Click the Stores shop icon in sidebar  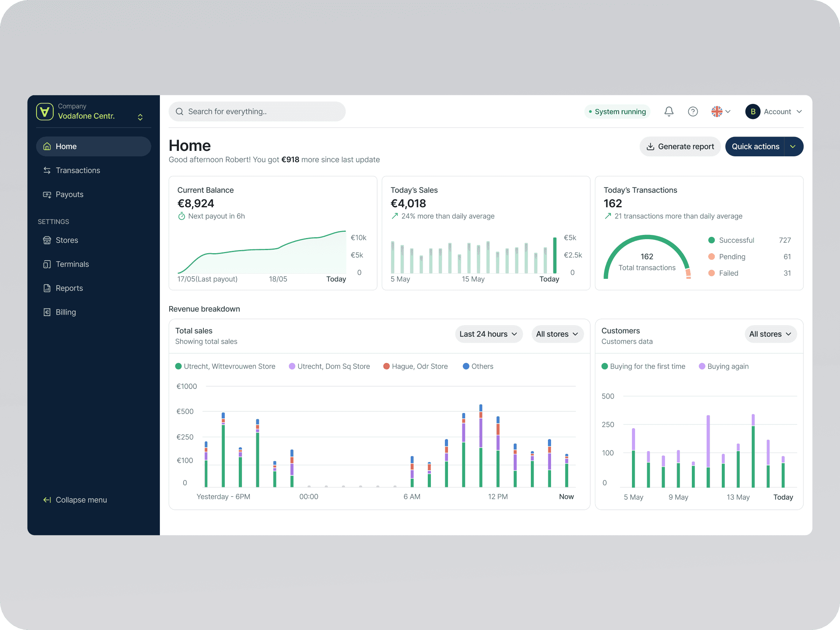[47, 240]
